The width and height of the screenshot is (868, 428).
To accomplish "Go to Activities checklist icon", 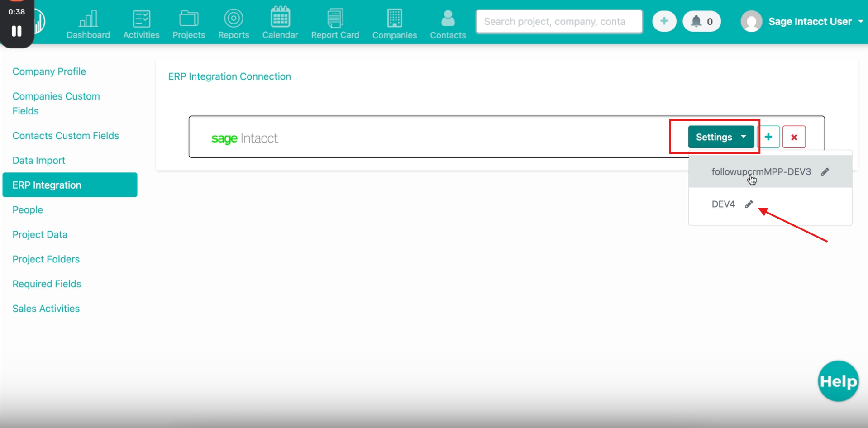I will [141, 19].
